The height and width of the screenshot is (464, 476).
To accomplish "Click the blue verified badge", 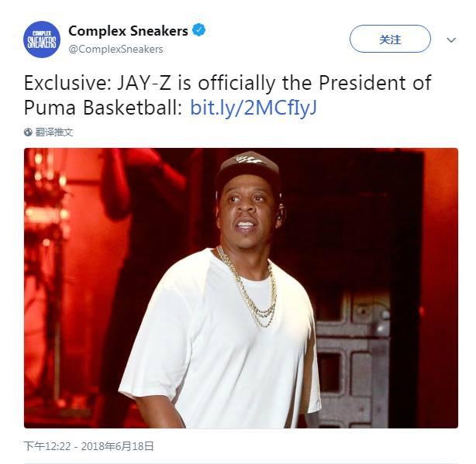I will click(199, 30).
